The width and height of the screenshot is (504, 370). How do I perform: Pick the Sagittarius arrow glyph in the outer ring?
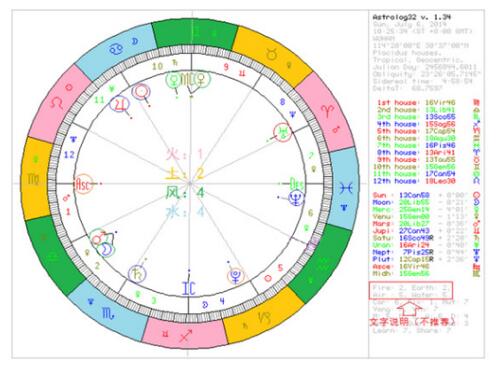point(185,335)
